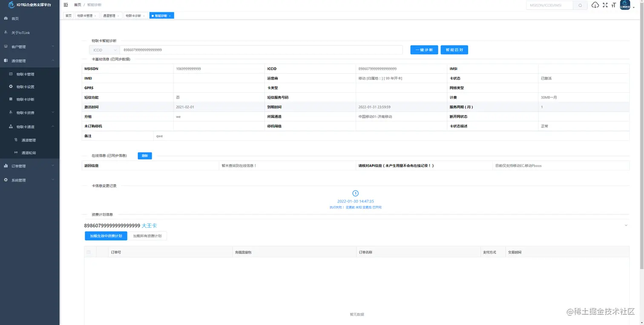Expand the 物联卡资费 submenu chevron
This screenshot has width=644, height=325.
coord(53,112)
